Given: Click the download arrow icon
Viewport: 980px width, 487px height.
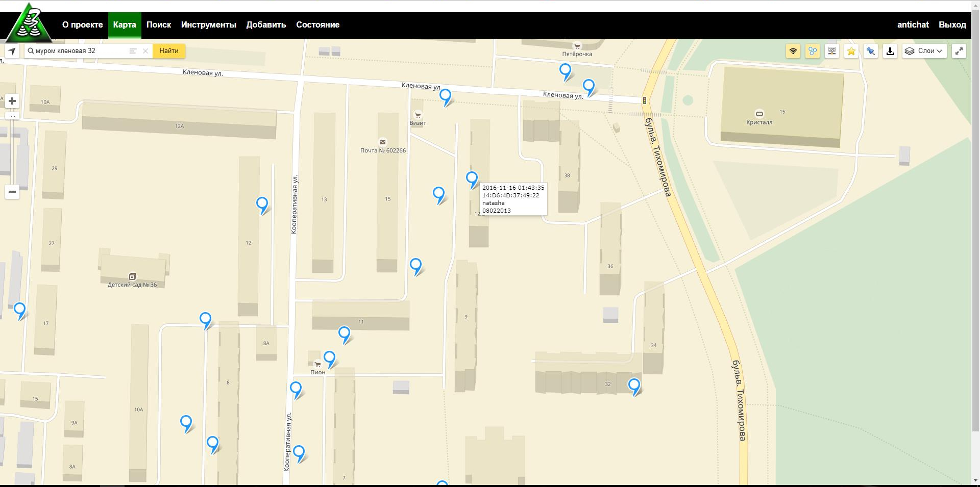Looking at the screenshot, I should [x=890, y=51].
